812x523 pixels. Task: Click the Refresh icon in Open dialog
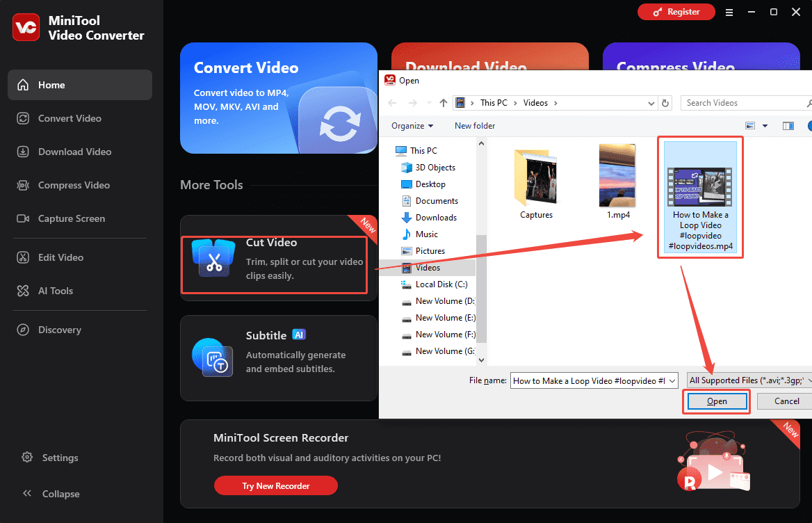click(x=665, y=103)
